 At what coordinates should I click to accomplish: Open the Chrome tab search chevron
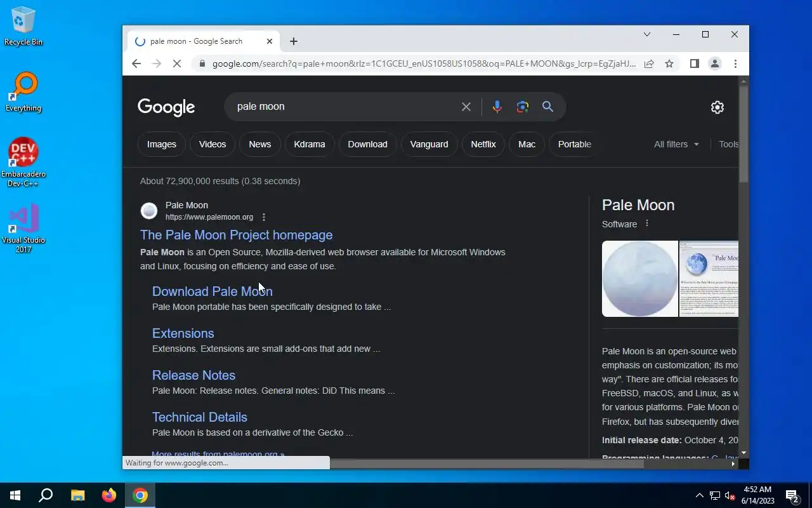(647, 34)
